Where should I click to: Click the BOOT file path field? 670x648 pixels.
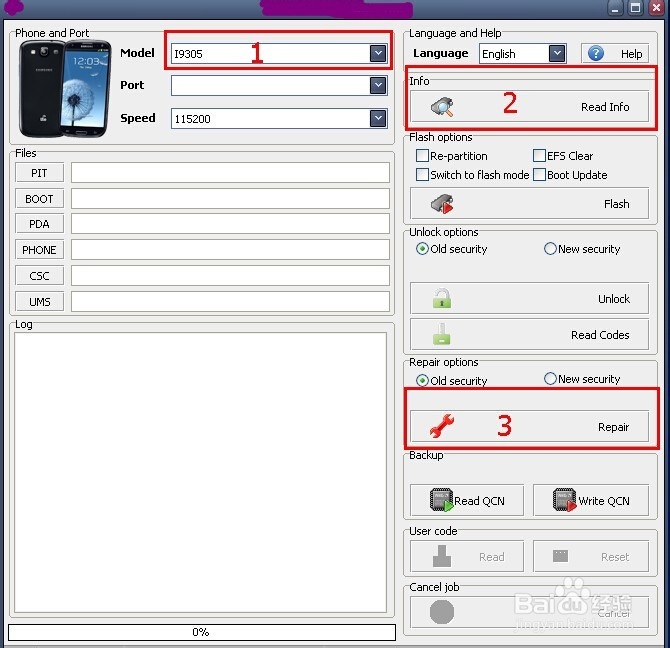pos(230,199)
